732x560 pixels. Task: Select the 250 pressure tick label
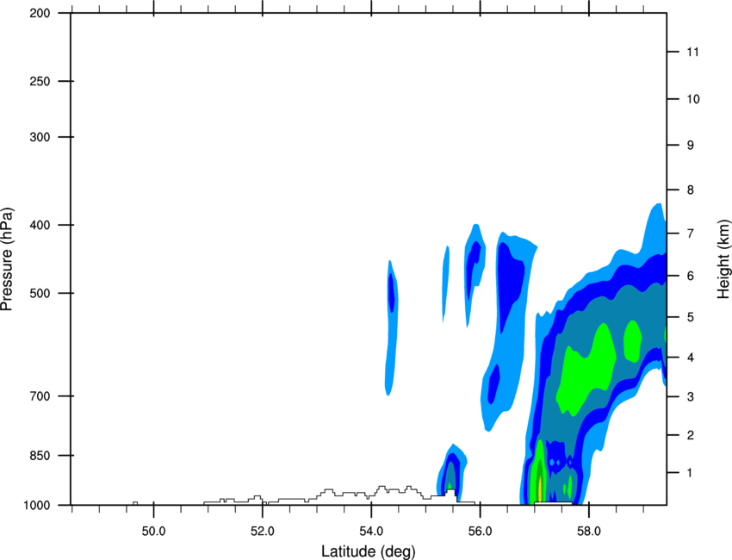point(40,81)
